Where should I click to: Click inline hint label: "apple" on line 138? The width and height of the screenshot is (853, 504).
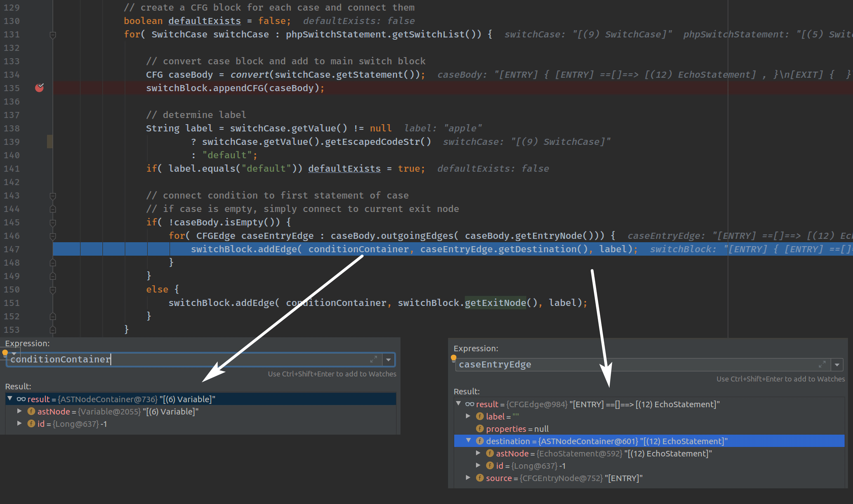(443, 128)
